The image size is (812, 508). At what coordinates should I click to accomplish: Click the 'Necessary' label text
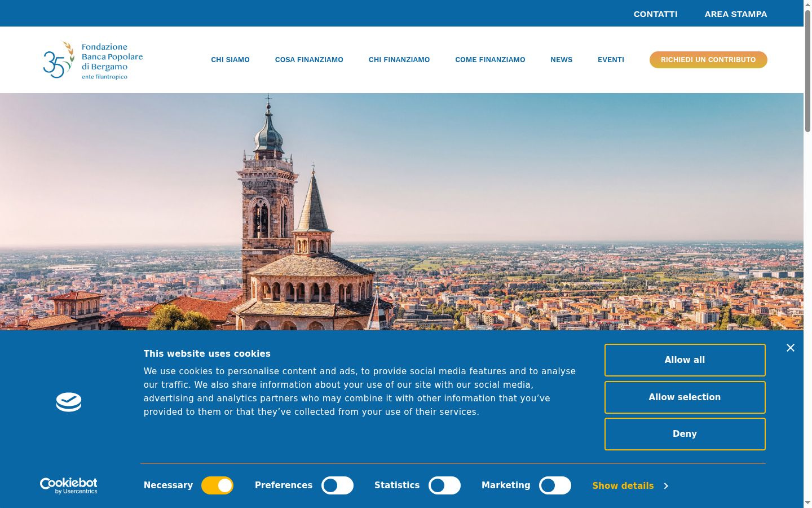168,485
